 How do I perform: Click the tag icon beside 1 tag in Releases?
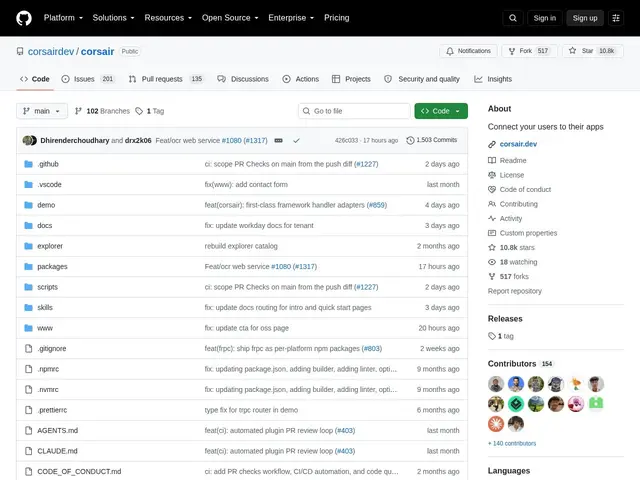pos(492,336)
